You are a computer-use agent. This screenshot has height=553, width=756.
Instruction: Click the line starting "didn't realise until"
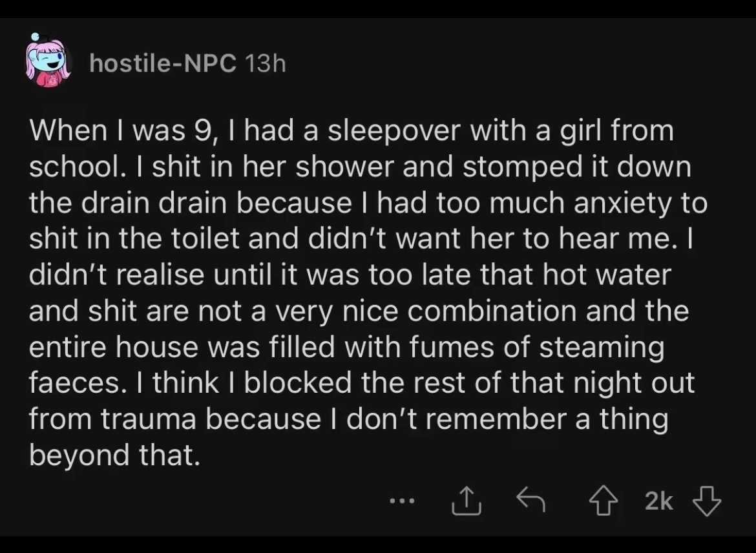pos(350,275)
